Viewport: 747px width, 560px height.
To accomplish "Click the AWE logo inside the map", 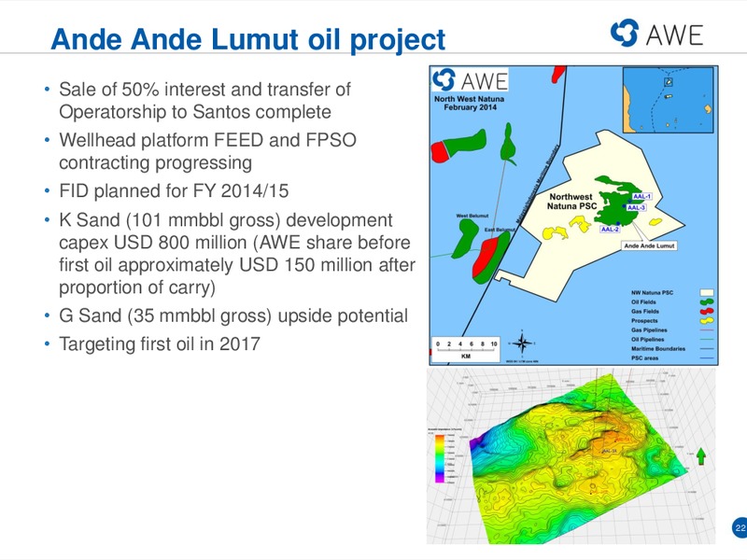I will tap(471, 80).
